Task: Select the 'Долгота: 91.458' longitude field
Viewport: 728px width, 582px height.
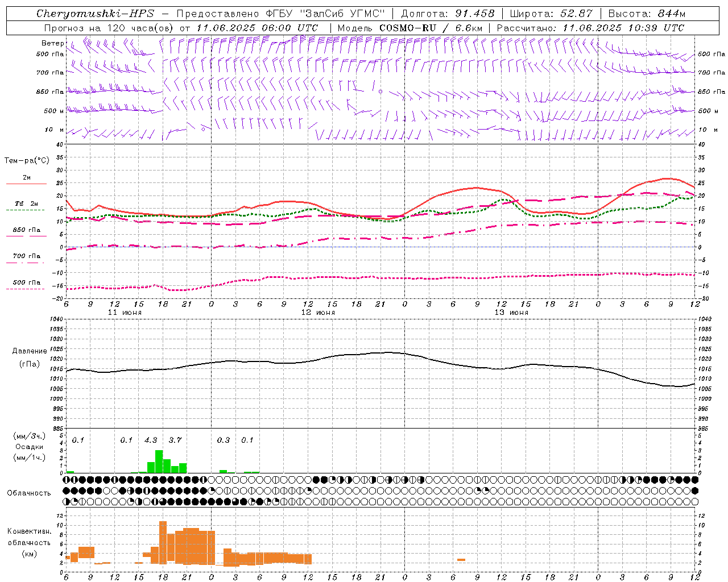Action: tap(448, 14)
